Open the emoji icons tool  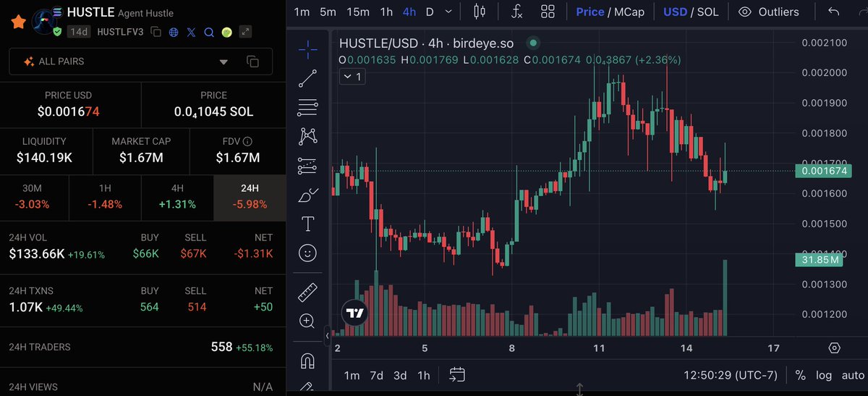coord(308,253)
